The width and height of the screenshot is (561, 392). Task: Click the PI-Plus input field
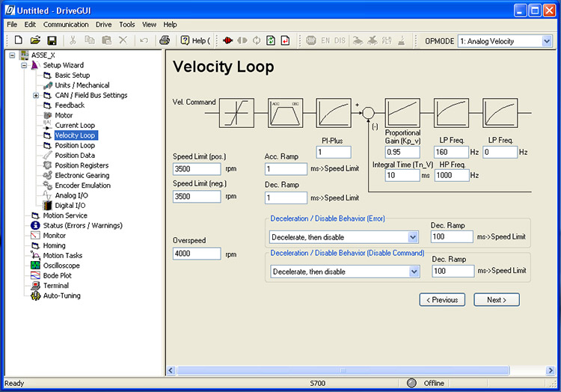tap(334, 152)
